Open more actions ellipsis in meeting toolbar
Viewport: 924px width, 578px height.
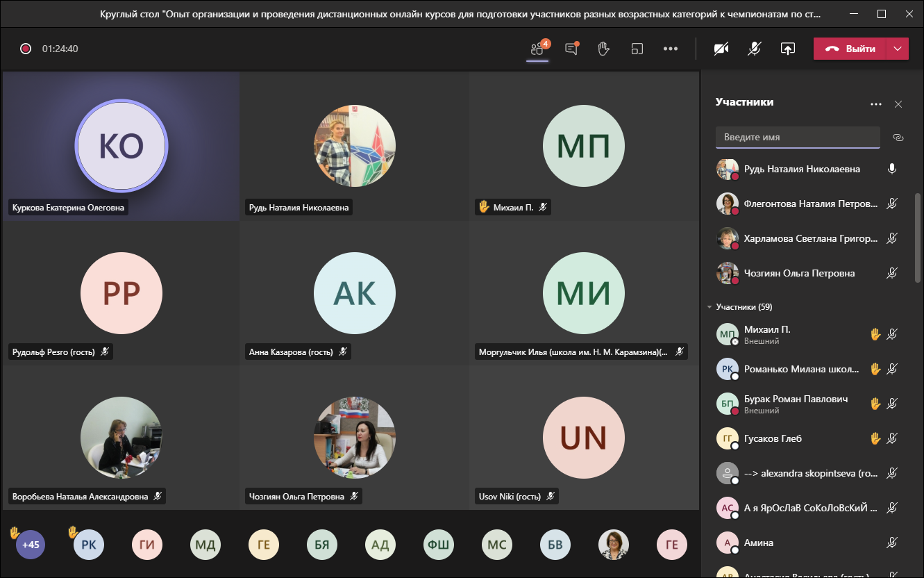pos(670,49)
